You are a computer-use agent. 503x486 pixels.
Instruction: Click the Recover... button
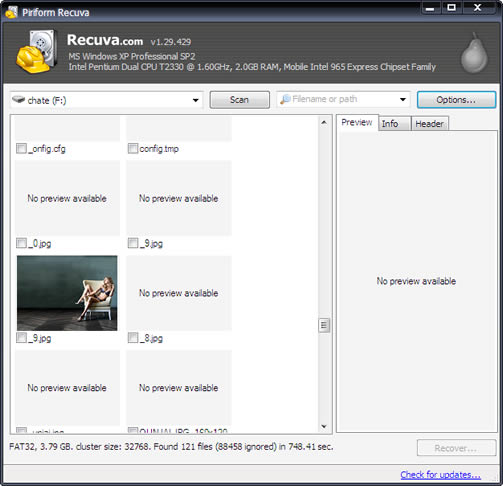click(456, 448)
